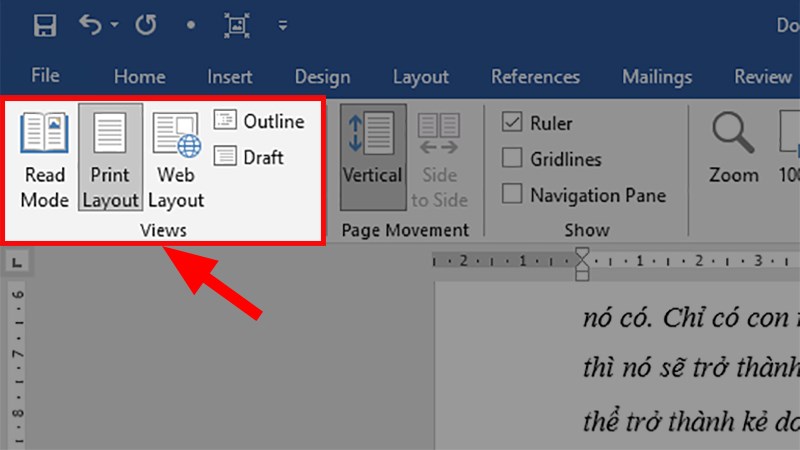Click the Redo circular arrow icon

click(147, 26)
